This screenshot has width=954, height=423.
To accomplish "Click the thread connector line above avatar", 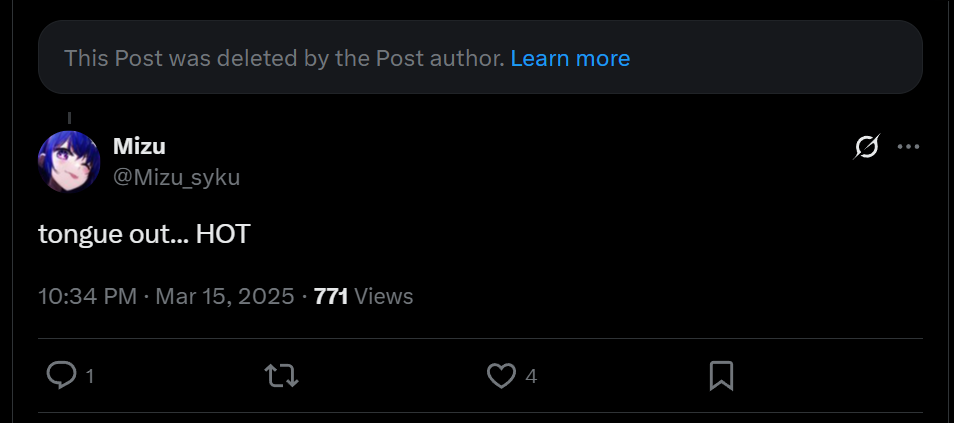I will coord(69,118).
